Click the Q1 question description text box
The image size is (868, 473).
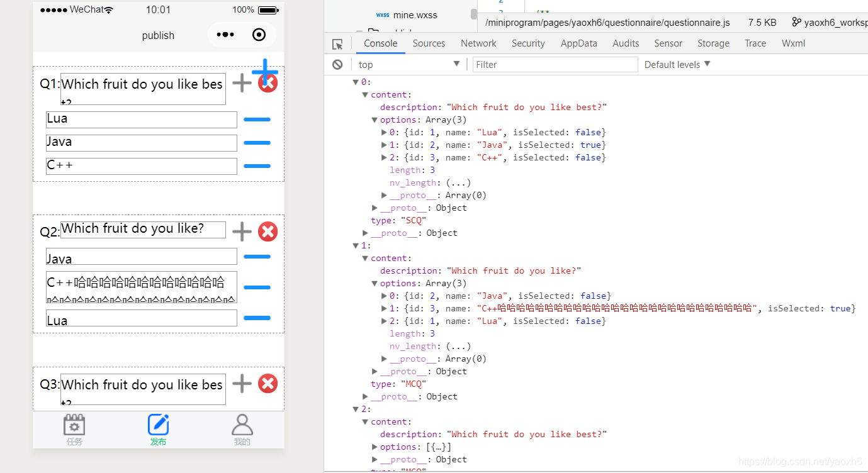pyautogui.click(x=143, y=89)
